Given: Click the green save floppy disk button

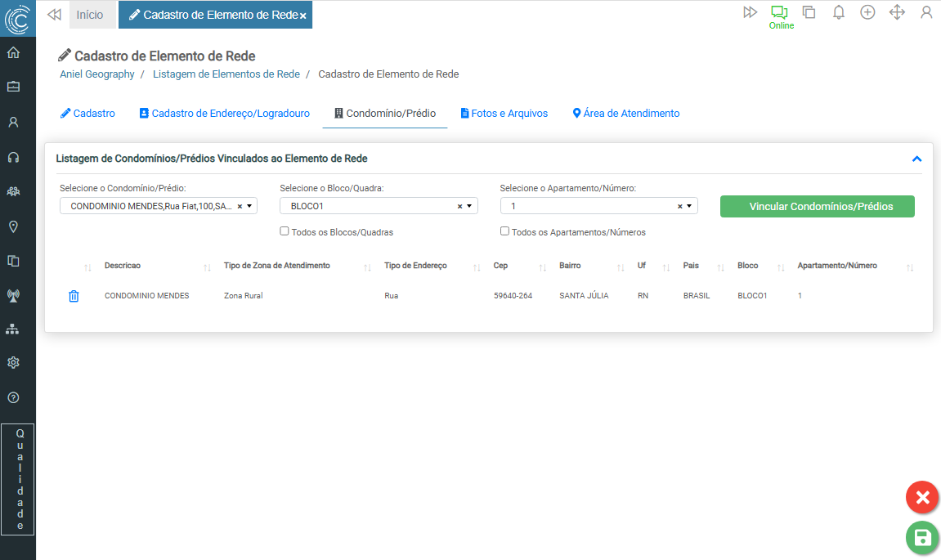Looking at the screenshot, I should [x=921, y=537].
